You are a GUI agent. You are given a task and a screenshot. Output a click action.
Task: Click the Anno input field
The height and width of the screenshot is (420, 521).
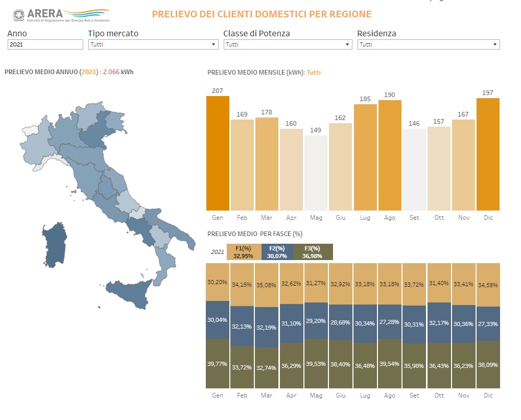pyautogui.click(x=45, y=45)
